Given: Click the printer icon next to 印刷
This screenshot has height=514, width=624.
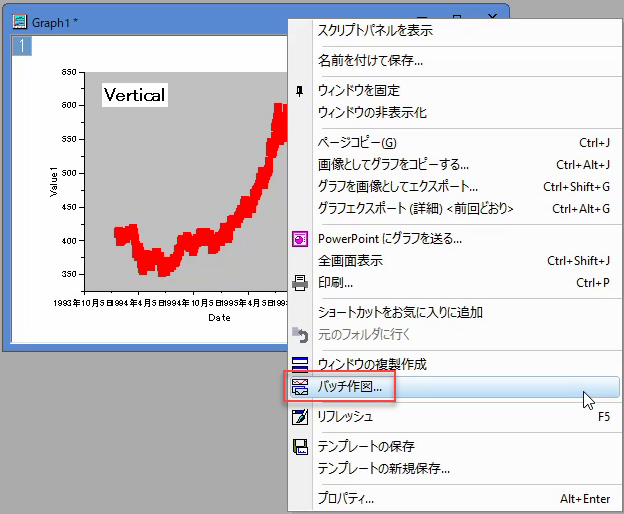Looking at the screenshot, I should click(x=300, y=283).
